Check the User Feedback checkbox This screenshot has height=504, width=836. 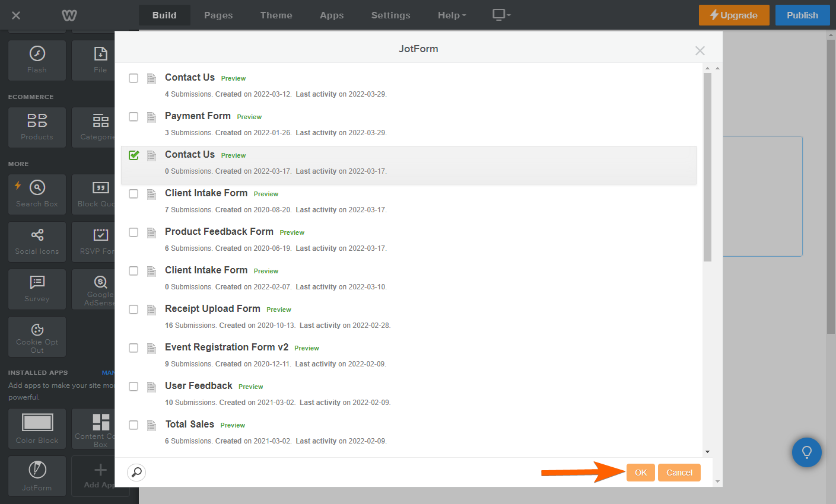pos(133,387)
